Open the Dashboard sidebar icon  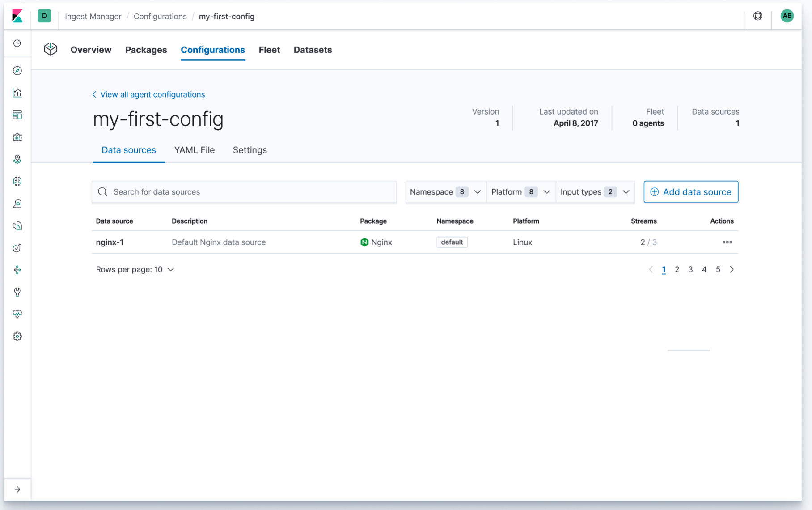(17, 115)
